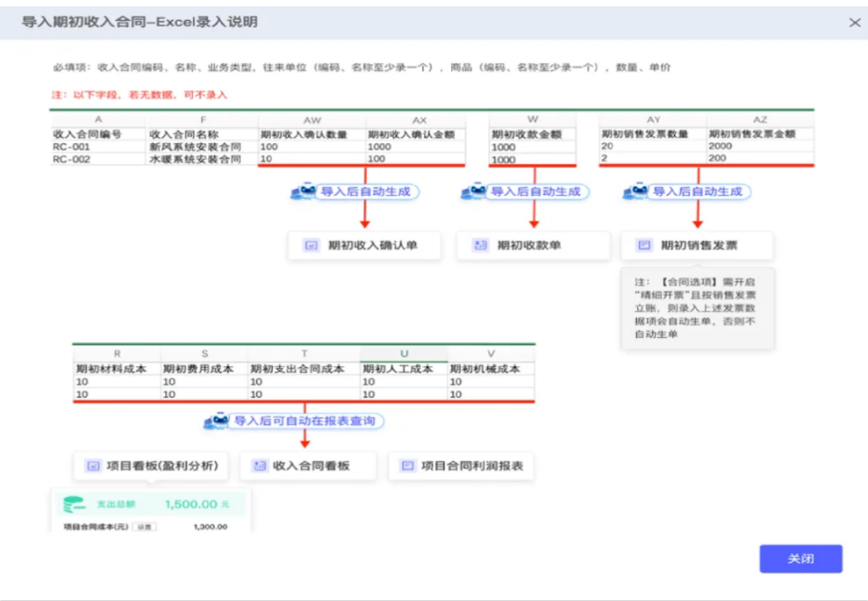
Task: Click the icon on the 期初收款单 card
Action: 480,246
